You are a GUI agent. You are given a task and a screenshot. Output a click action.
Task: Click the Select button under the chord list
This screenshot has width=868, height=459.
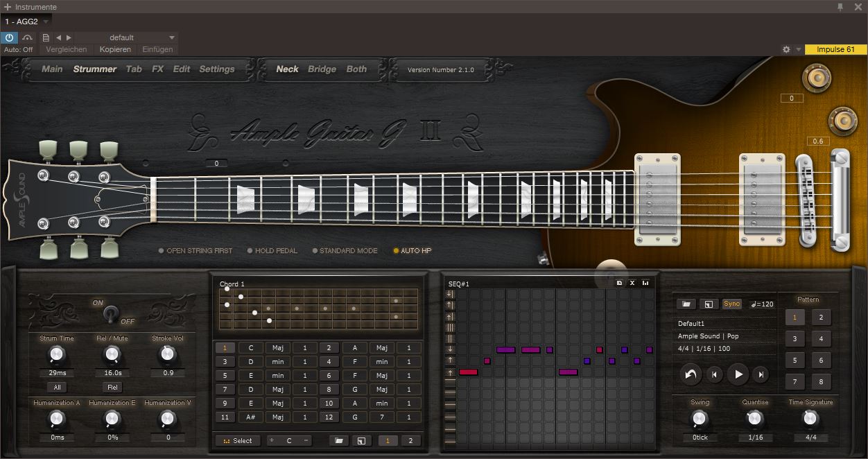tap(238, 440)
